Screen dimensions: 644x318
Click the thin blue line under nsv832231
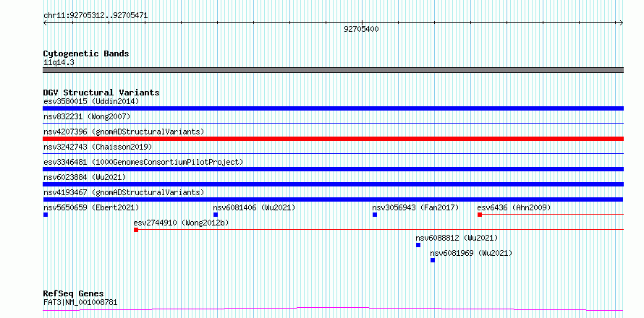[333, 123]
